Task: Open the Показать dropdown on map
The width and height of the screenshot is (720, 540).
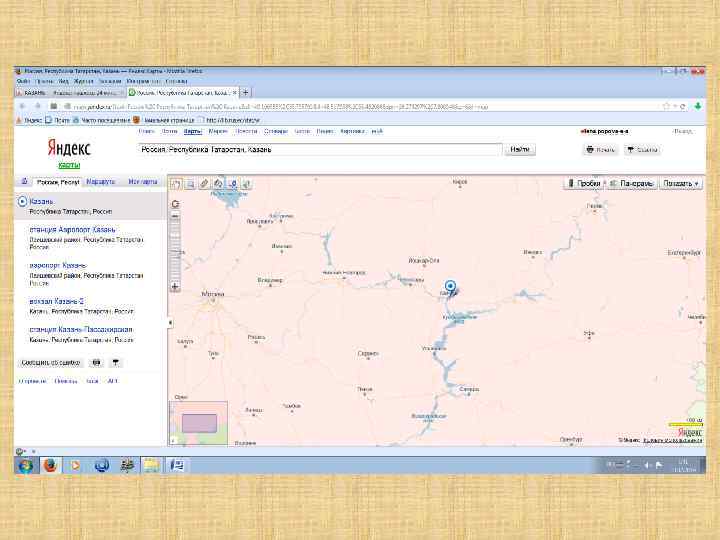Action: point(681,183)
